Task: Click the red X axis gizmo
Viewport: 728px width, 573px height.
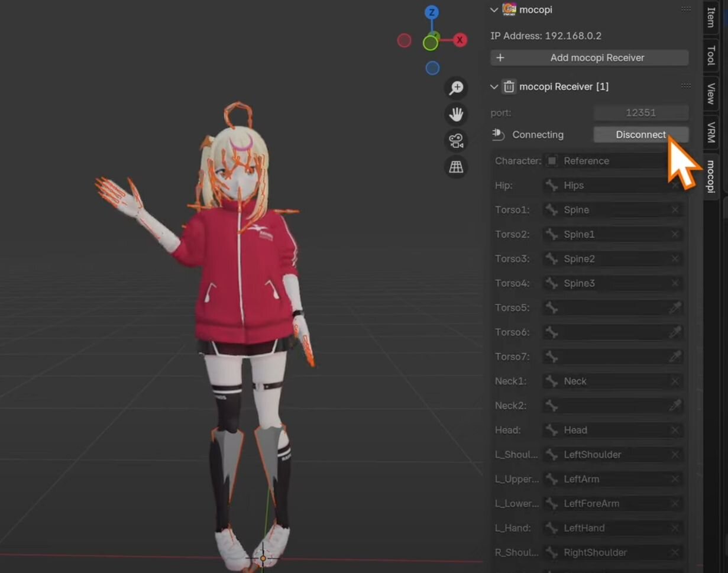Action: [460, 40]
